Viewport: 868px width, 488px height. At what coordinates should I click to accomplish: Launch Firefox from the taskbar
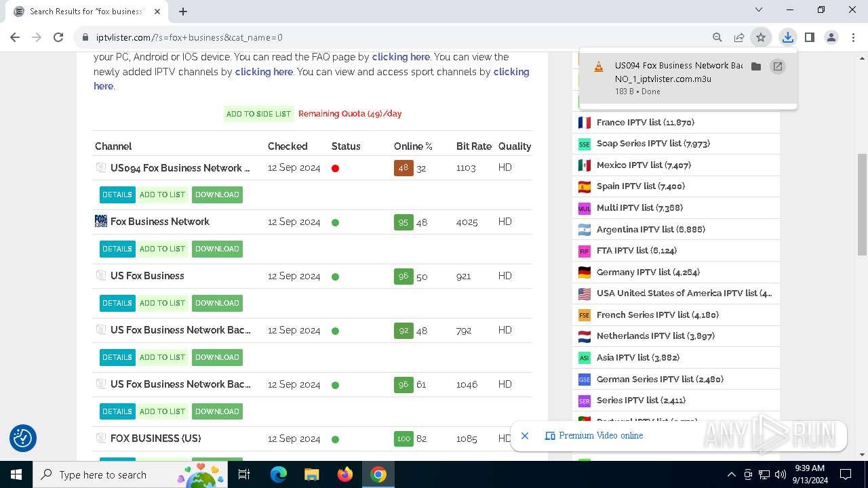[x=345, y=474]
